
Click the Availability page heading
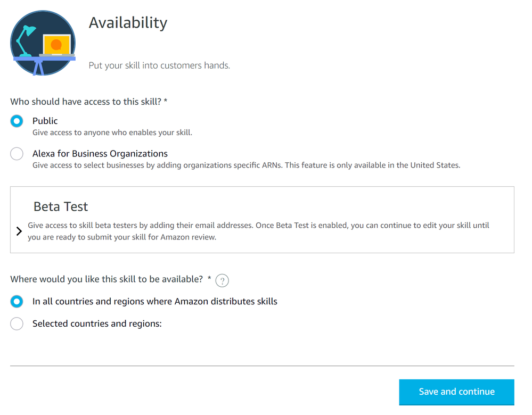pyautogui.click(x=128, y=22)
